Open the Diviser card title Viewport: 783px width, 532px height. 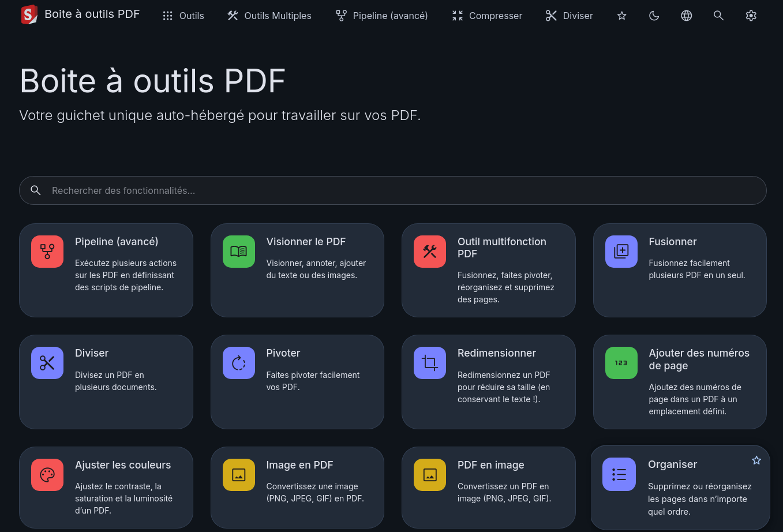pos(92,353)
